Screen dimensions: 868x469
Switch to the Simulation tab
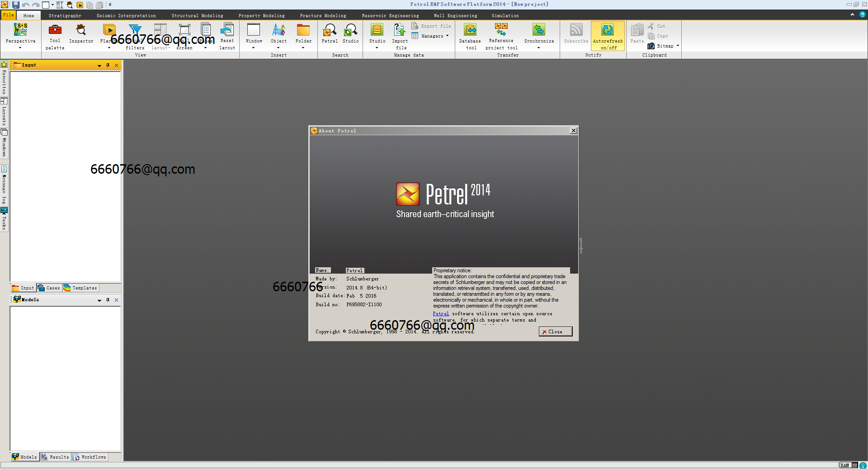click(505, 15)
